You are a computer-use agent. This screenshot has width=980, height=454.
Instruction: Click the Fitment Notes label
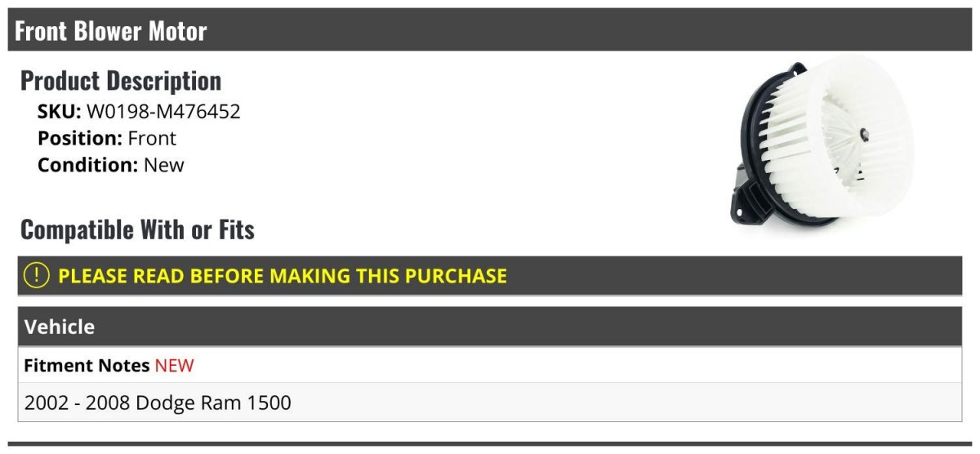point(87,365)
